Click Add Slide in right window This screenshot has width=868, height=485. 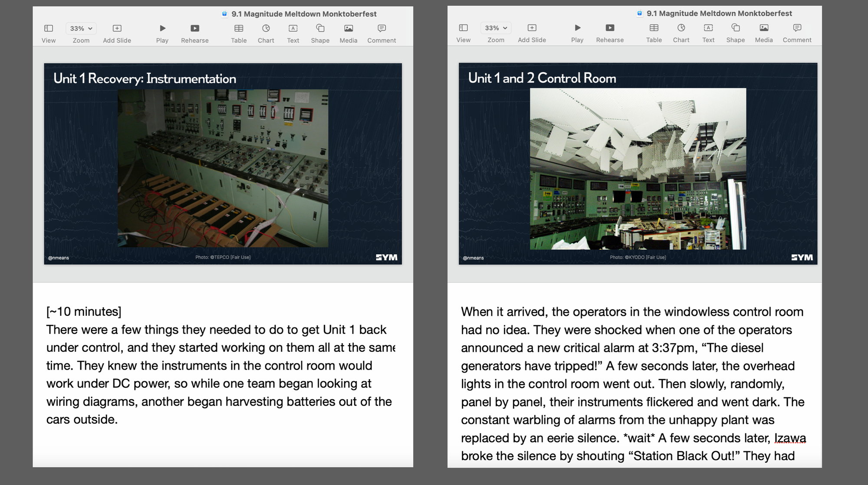532,33
